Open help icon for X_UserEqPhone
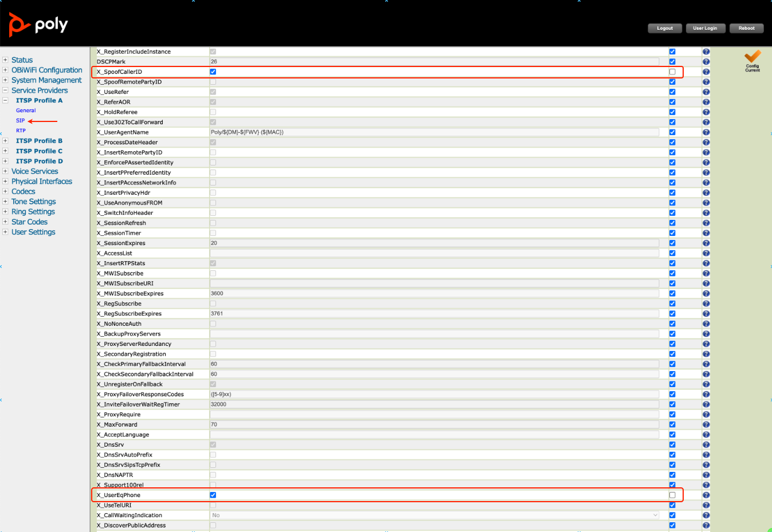 tap(706, 495)
